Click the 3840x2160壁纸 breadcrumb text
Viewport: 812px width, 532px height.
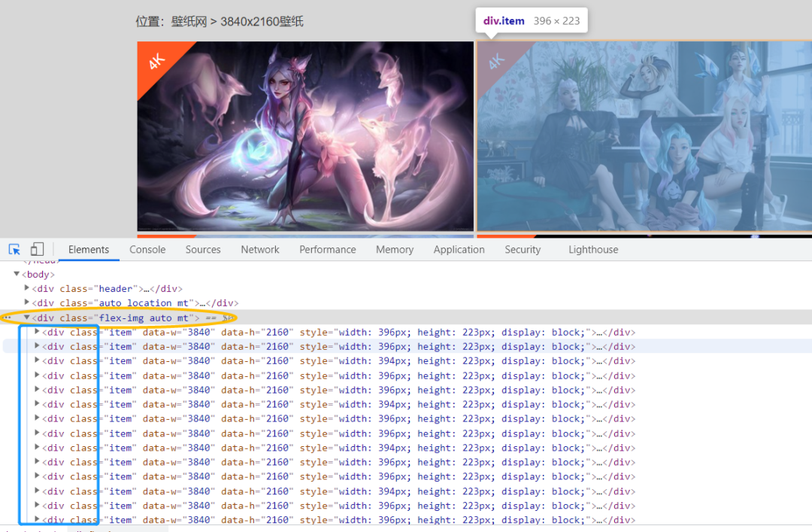(262, 21)
